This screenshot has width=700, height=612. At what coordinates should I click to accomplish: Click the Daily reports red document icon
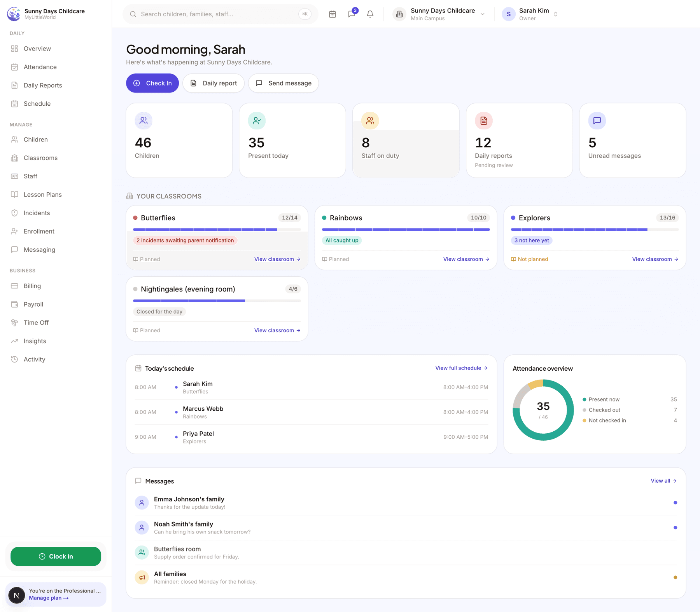point(484,121)
